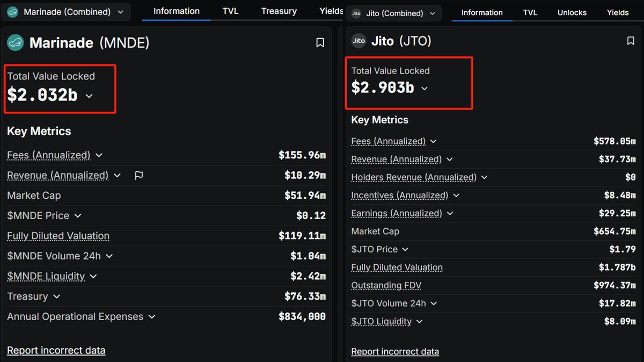This screenshot has height=362, width=644.
Task: Click the flag icon beside Marinade Revenue (Annualized)
Action: (139, 176)
